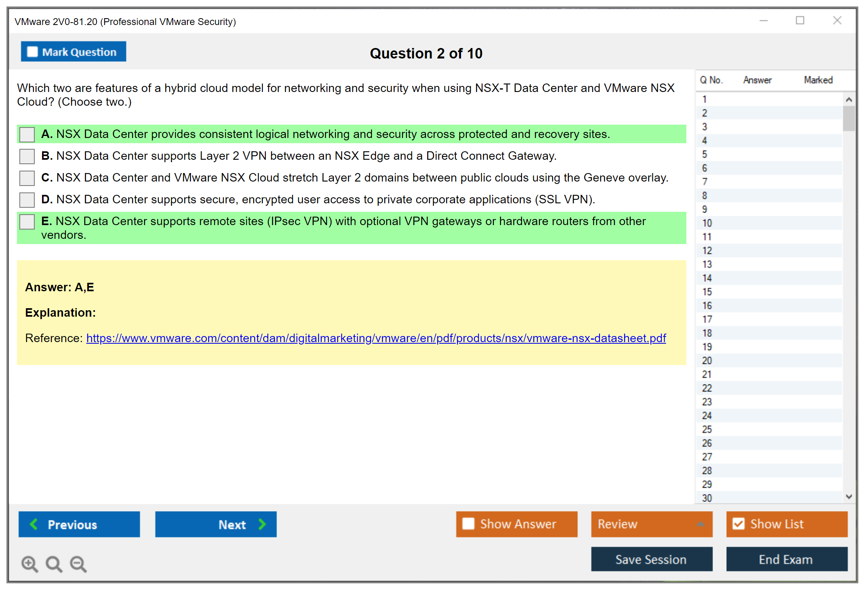This screenshot has width=868, height=593.
Task: Click the reset zoom magnifier icon
Action: click(x=53, y=564)
